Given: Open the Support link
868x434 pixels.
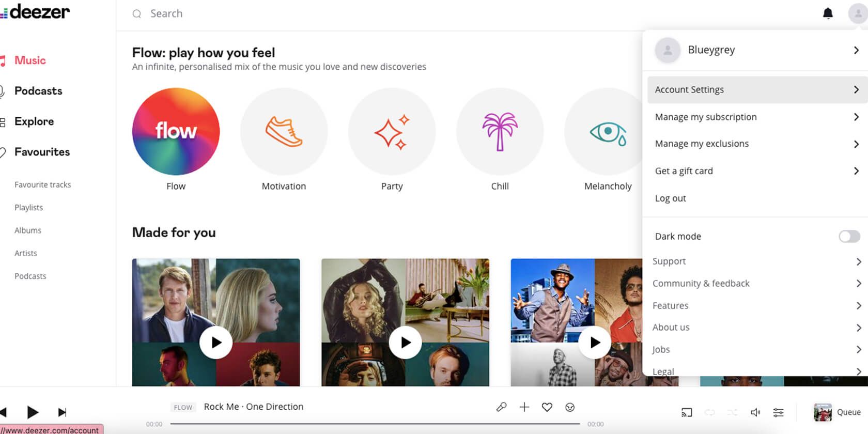Looking at the screenshot, I should [669, 261].
